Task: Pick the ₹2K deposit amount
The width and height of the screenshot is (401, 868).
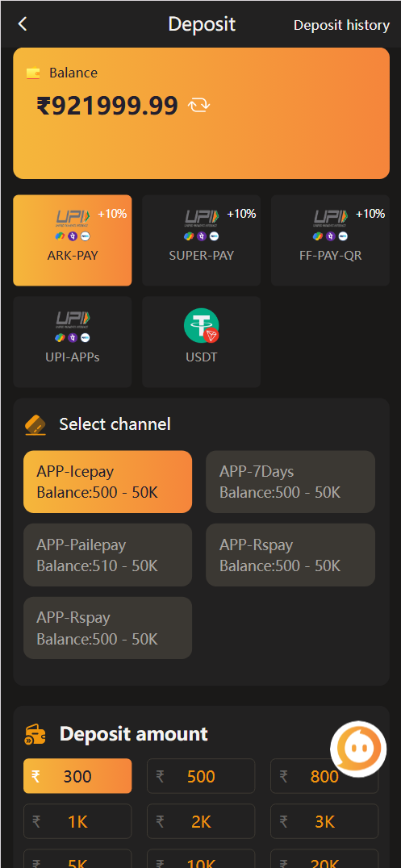Action: 201,821
